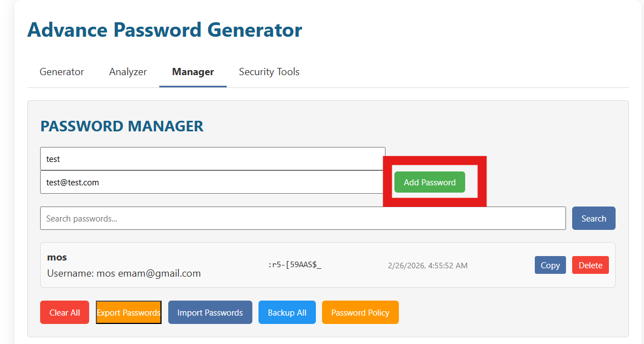Open the Analyzer tab
The height and width of the screenshot is (344, 644).
[128, 71]
